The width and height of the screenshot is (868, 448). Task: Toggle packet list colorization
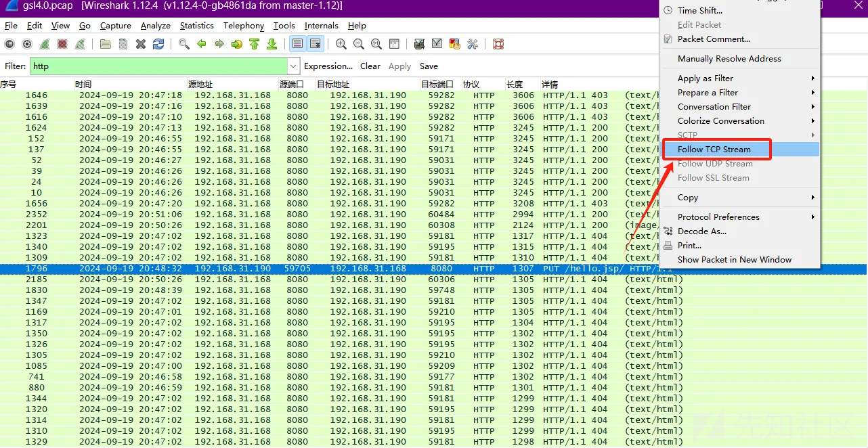[x=297, y=44]
